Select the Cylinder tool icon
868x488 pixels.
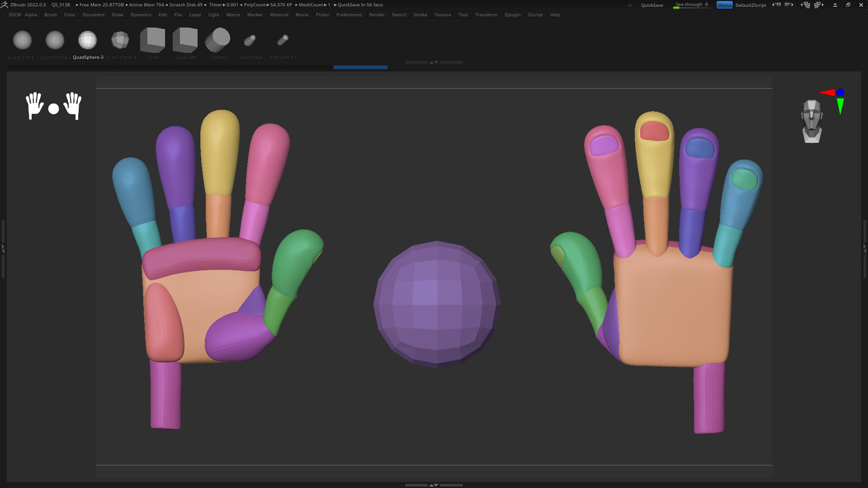(217, 40)
